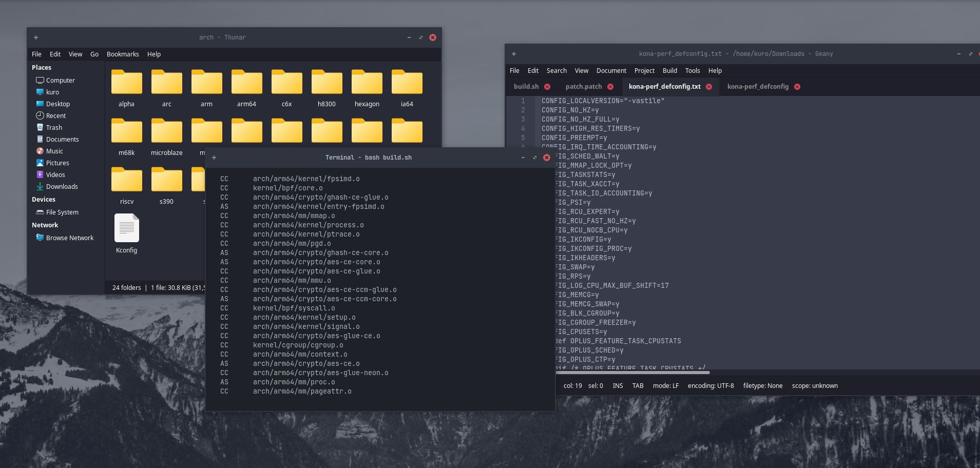Close the kona-perf_defconfig.txt tab

click(x=709, y=87)
